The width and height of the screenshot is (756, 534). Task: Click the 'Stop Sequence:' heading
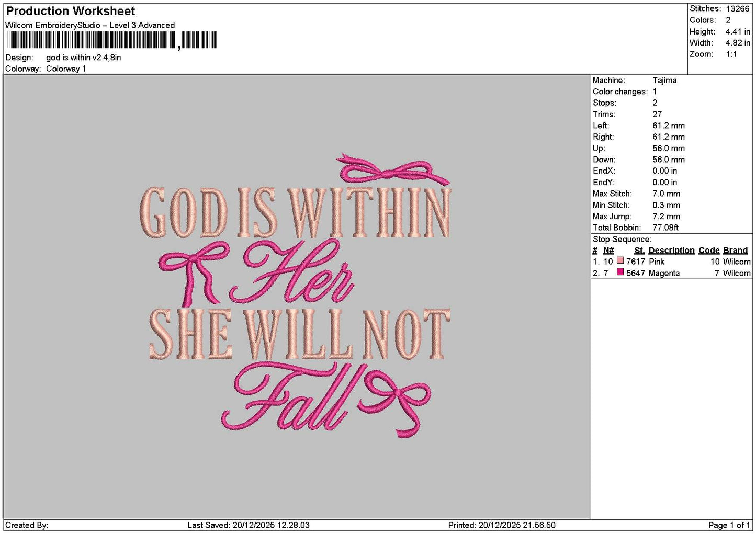[622, 240]
